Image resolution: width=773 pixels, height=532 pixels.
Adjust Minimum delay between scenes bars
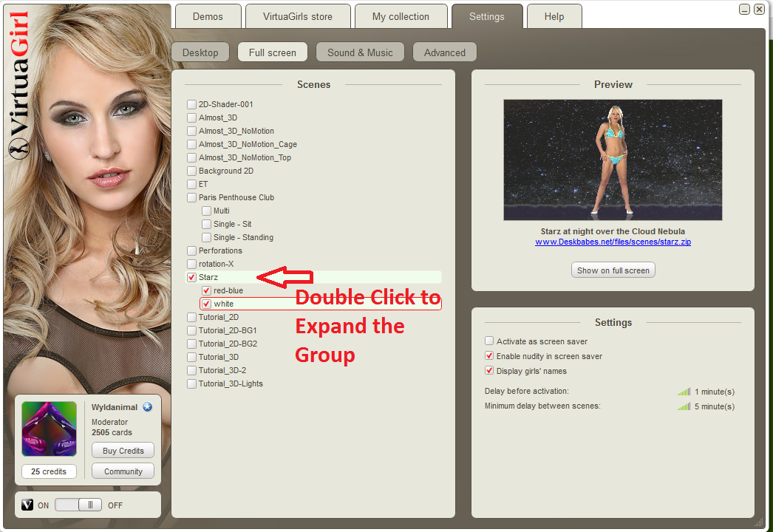click(684, 407)
